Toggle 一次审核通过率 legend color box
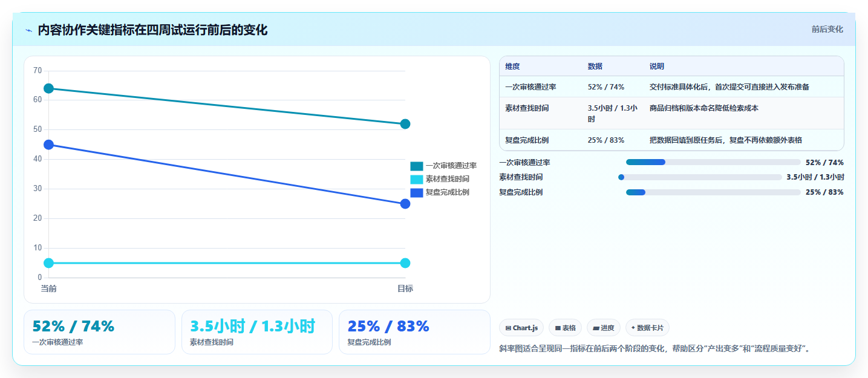Viewport: 868px width, 378px height. pyautogui.click(x=417, y=166)
